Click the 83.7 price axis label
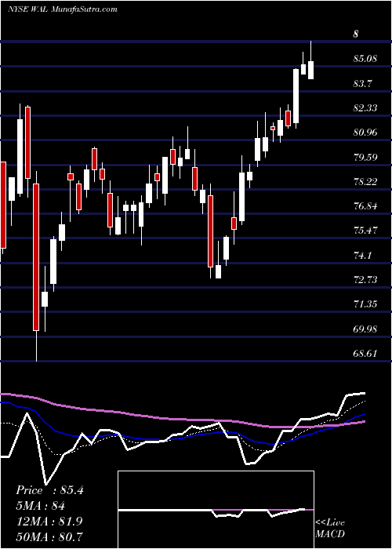 tap(363, 83)
